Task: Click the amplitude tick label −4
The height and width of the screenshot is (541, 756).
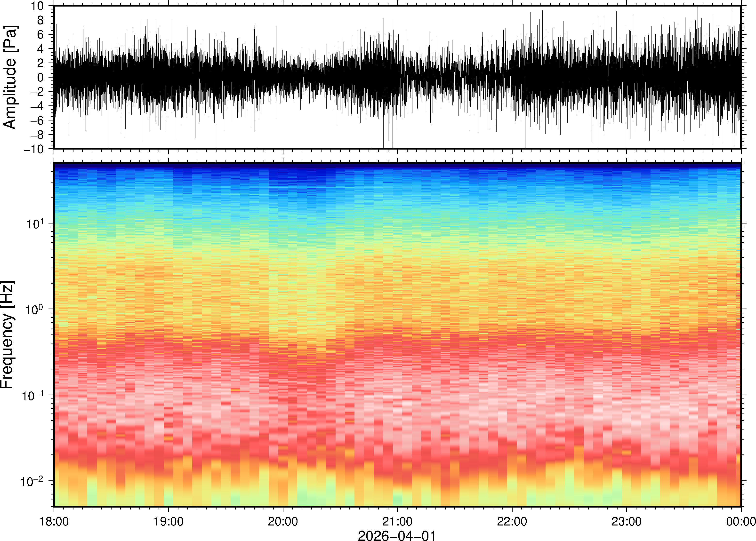Action: pyautogui.click(x=37, y=106)
